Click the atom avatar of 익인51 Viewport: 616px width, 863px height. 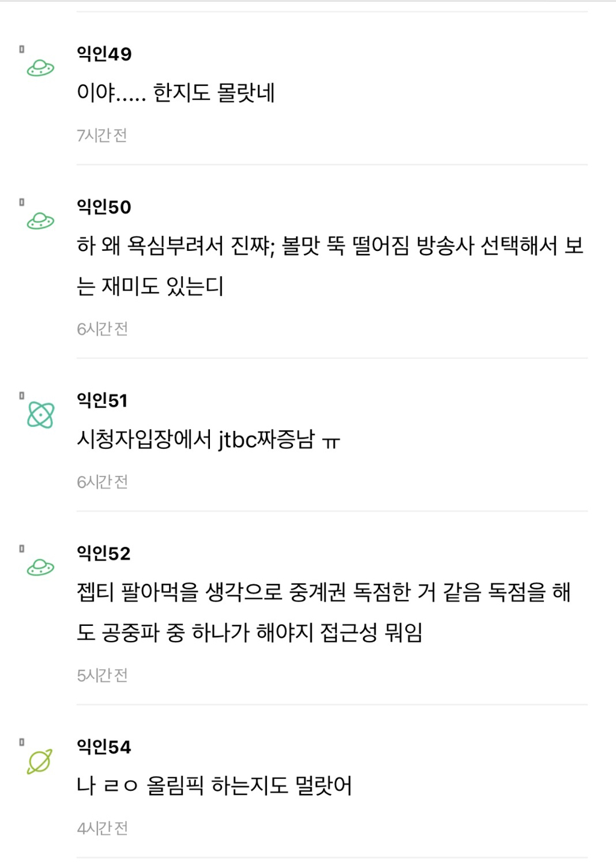(40, 415)
